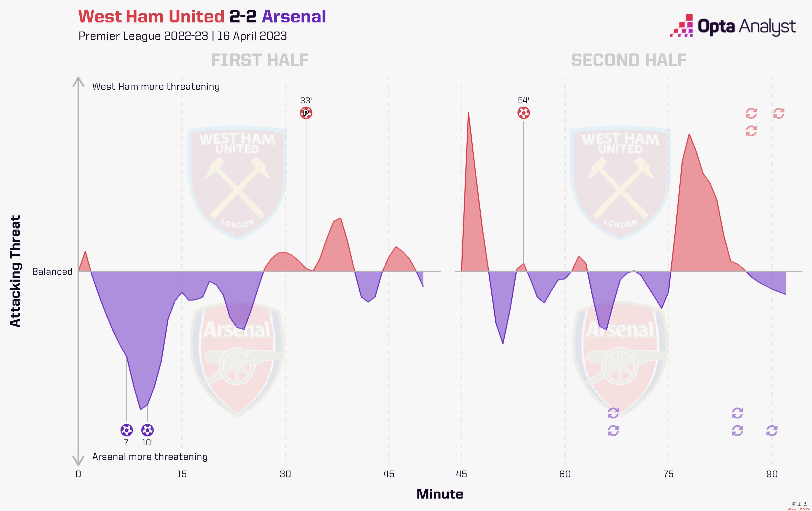The height and width of the screenshot is (511, 812).
Task: Click the West Ham crest in first half
Action: [x=237, y=183]
